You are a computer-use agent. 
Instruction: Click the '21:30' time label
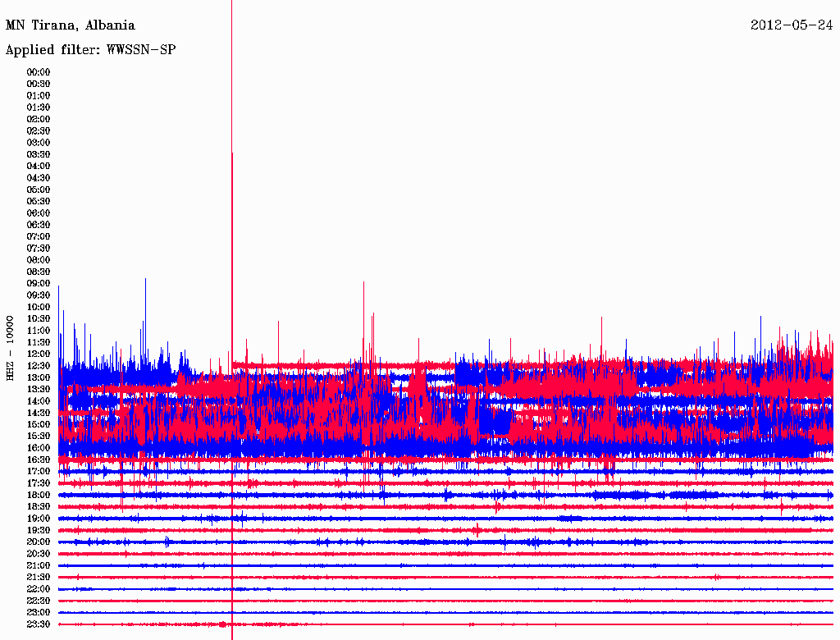(39, 578)
